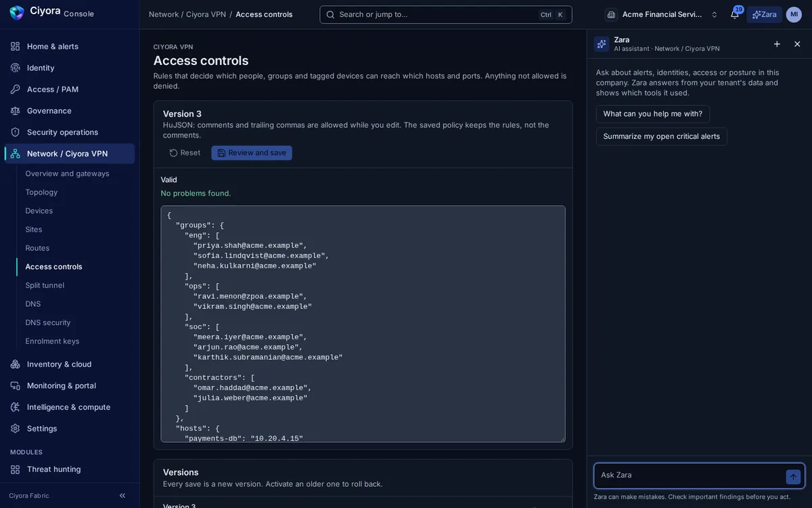Open DNS security subpage
812x508 pixels.
[75, 322]
